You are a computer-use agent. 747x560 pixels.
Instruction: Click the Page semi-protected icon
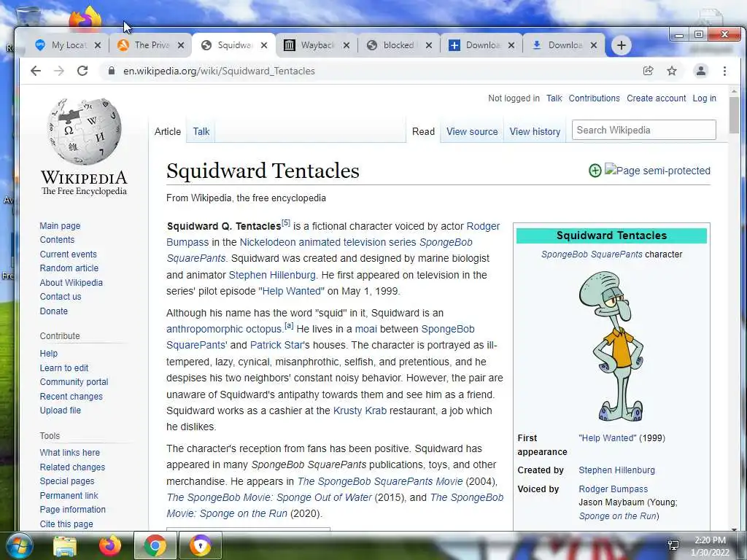[657, 170]
